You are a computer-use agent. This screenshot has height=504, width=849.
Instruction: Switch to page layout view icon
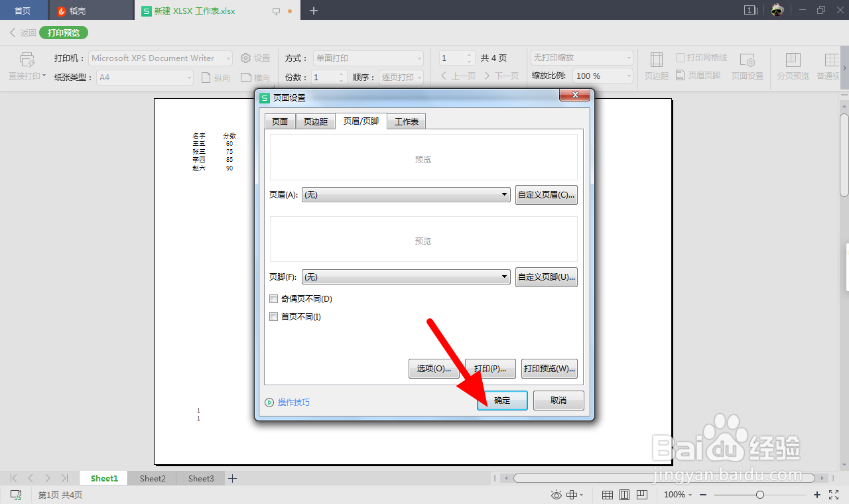coord(624,495)
